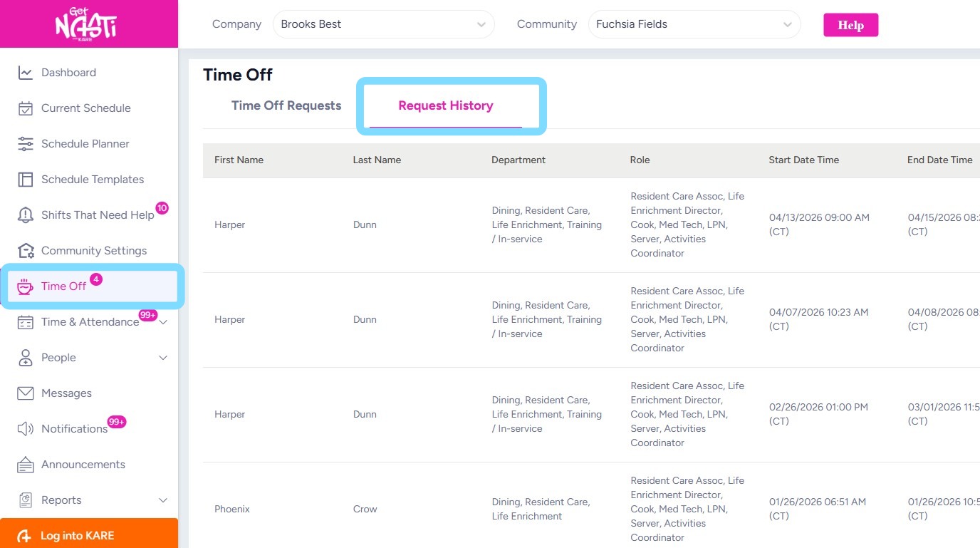Expand Time & Attendance chevron
Screen dimensions: 980x548
coord(165,322)
